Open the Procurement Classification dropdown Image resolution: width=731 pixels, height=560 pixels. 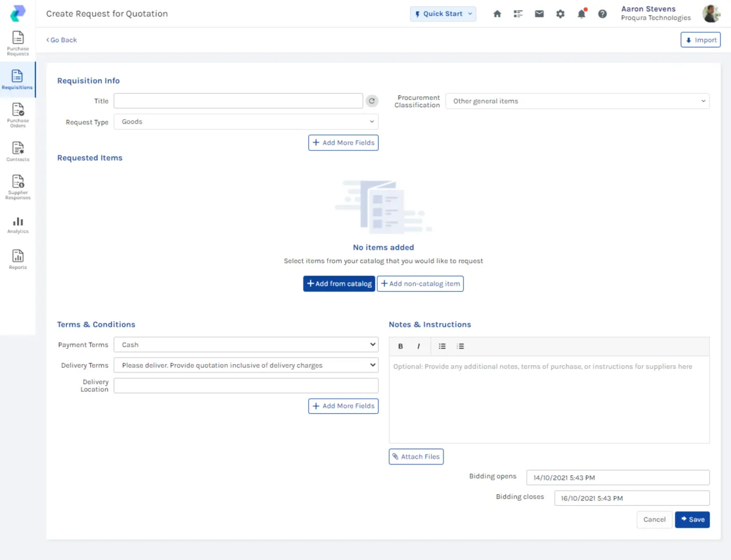pos(577,101)
